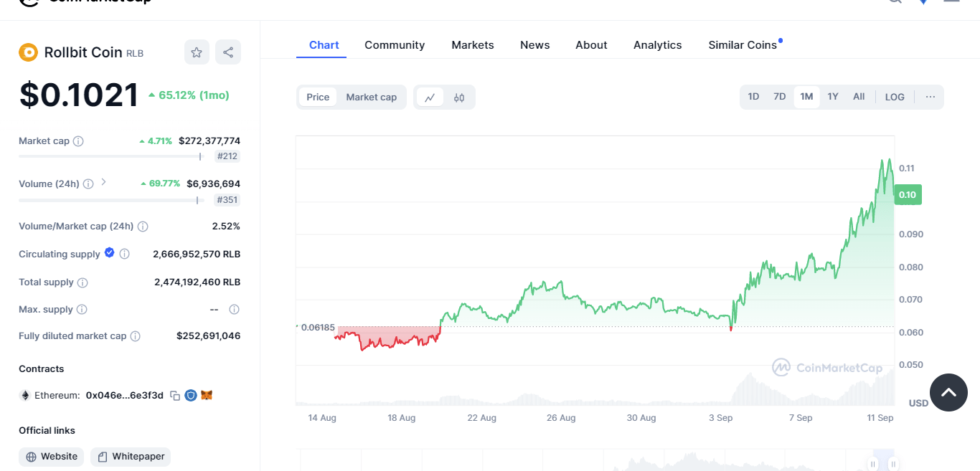Open the Markets tab

(473, 45)
